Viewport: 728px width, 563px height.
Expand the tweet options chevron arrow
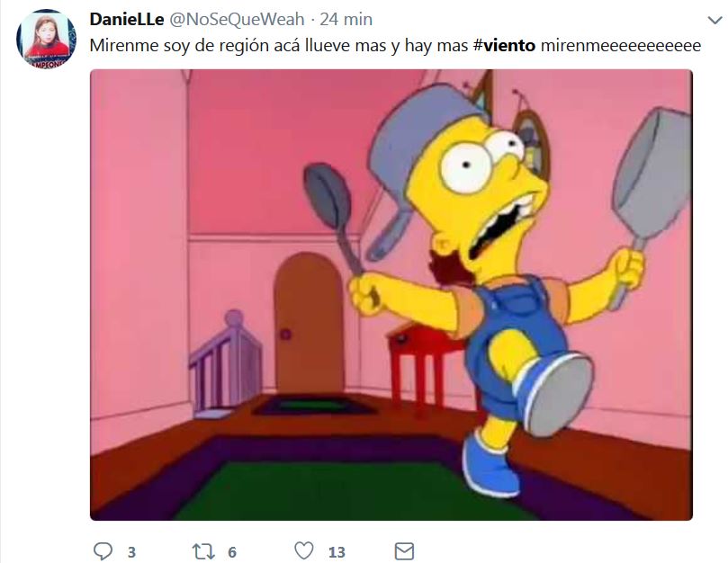pyautogui.click(x=715, y=21)
